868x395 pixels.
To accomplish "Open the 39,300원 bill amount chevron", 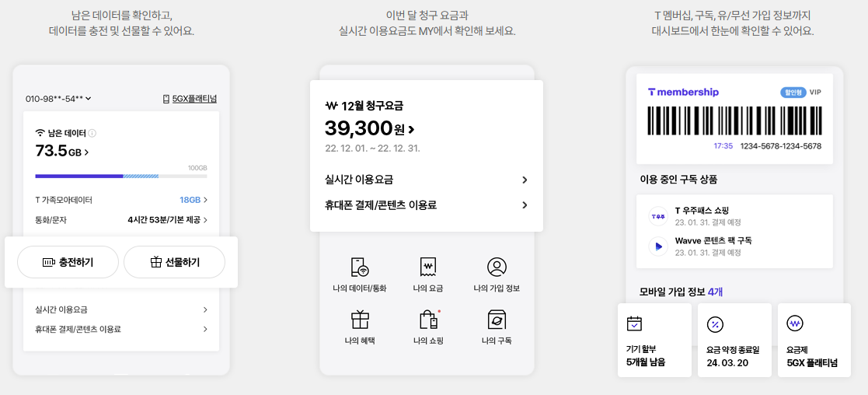I will point(411,130).
